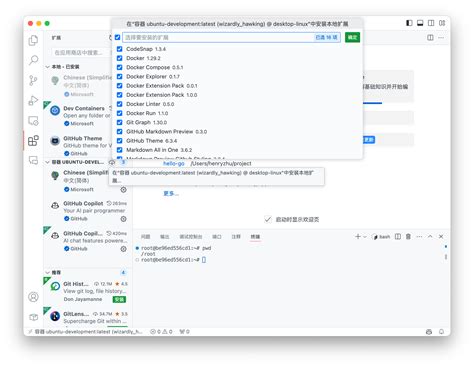Viewport: 474px width, 367px height.
Task: Click the terminal vertical scrollbar
Action: coord(446,257)
